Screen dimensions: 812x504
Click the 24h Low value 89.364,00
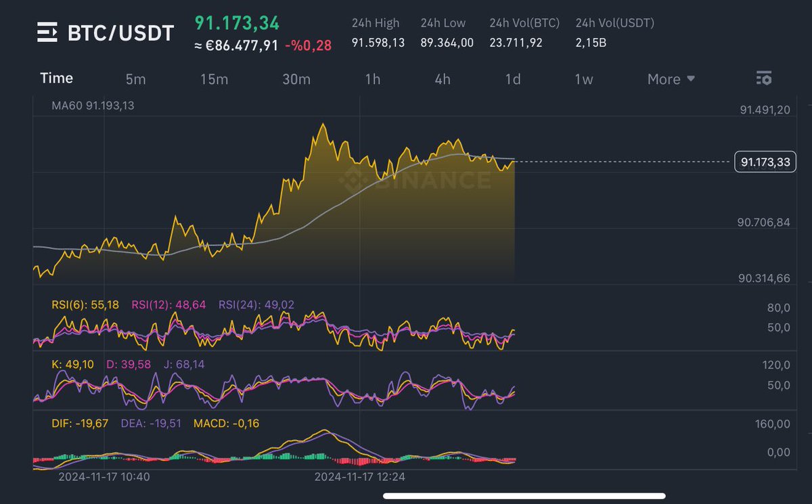447,43
